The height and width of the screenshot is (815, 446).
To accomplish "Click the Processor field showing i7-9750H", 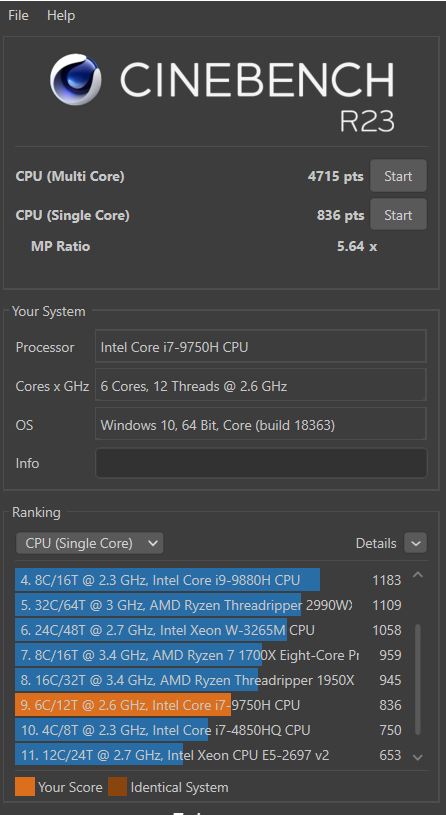I will (x=261, y=347).
